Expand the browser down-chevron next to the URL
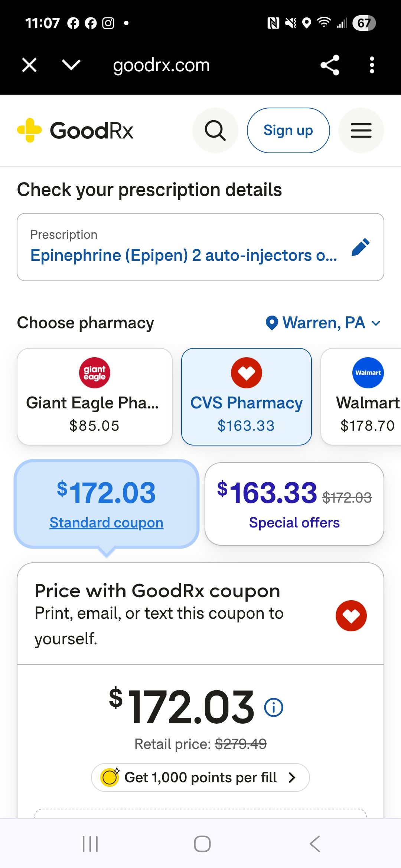This screenshot has width=401, height=868. pos(71,65)
